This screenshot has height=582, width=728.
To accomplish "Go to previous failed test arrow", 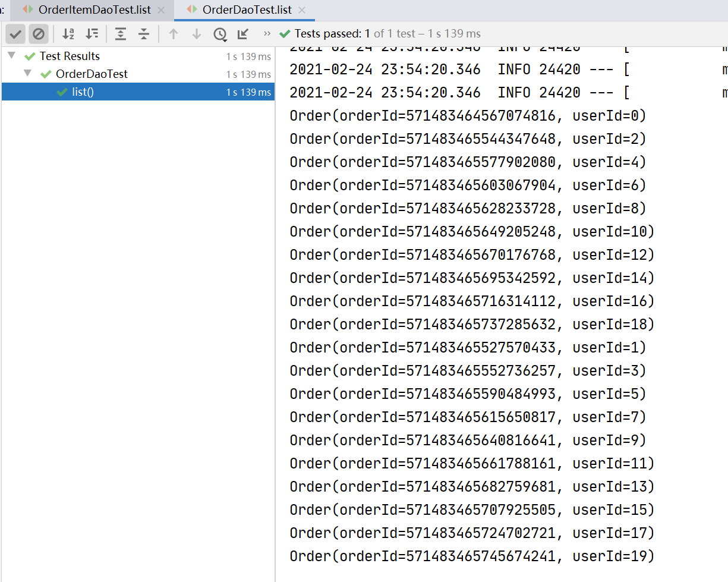I will (174, 34).
